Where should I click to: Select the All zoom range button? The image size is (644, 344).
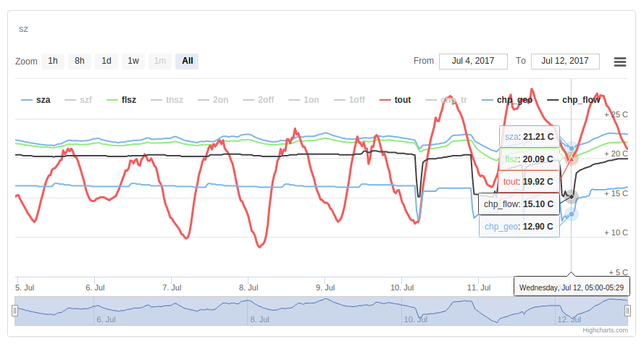[188, 61]
